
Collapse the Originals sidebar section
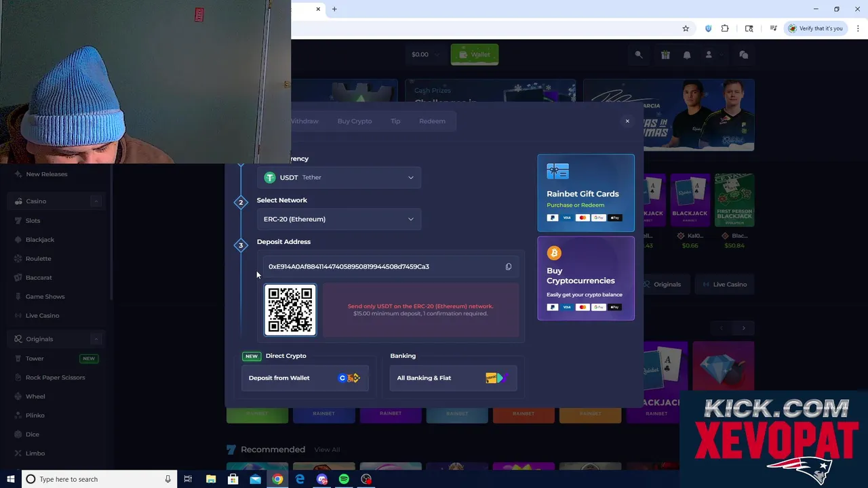96,339
